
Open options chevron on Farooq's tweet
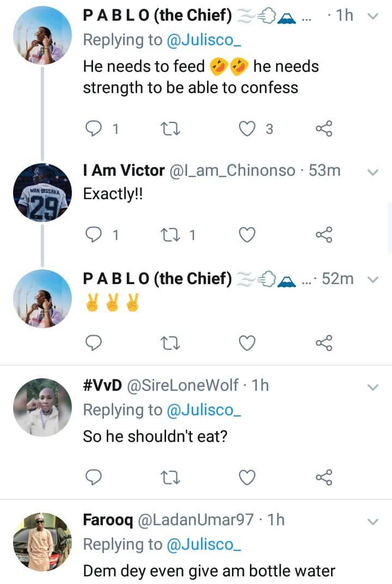pos(373,521)
